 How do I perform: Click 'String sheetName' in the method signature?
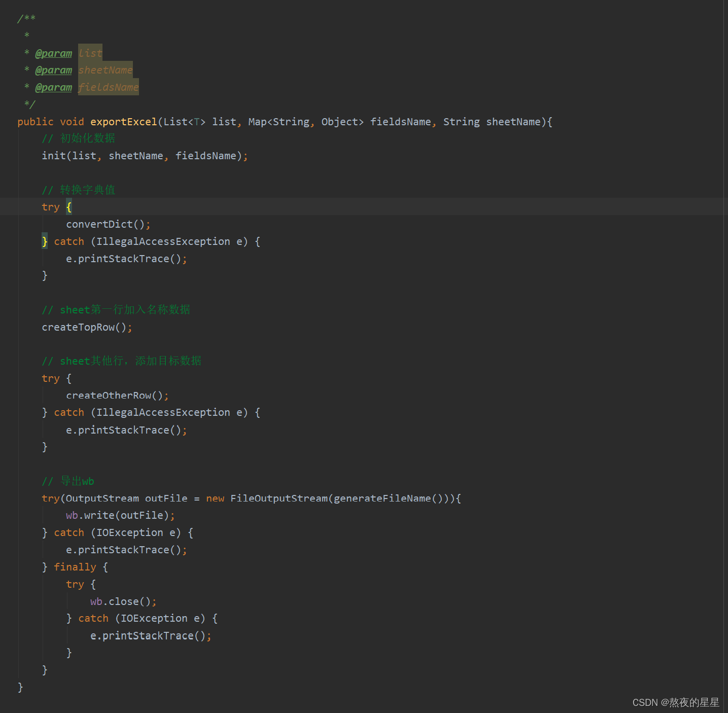point(492,122)
